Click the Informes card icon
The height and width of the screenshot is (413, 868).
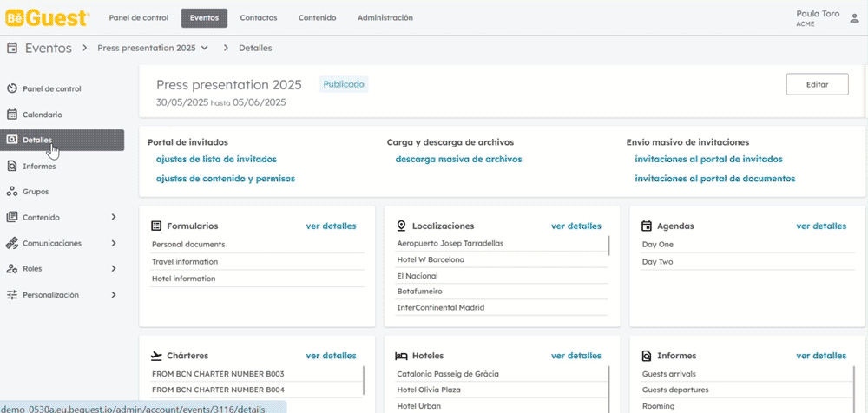(x=646, y=356)
